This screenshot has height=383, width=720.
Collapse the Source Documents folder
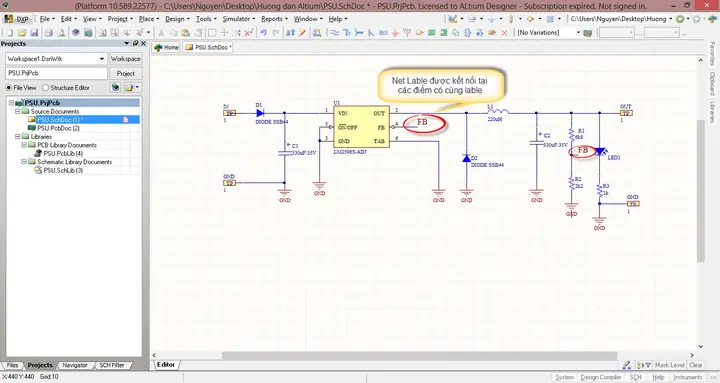coord(18,112)
